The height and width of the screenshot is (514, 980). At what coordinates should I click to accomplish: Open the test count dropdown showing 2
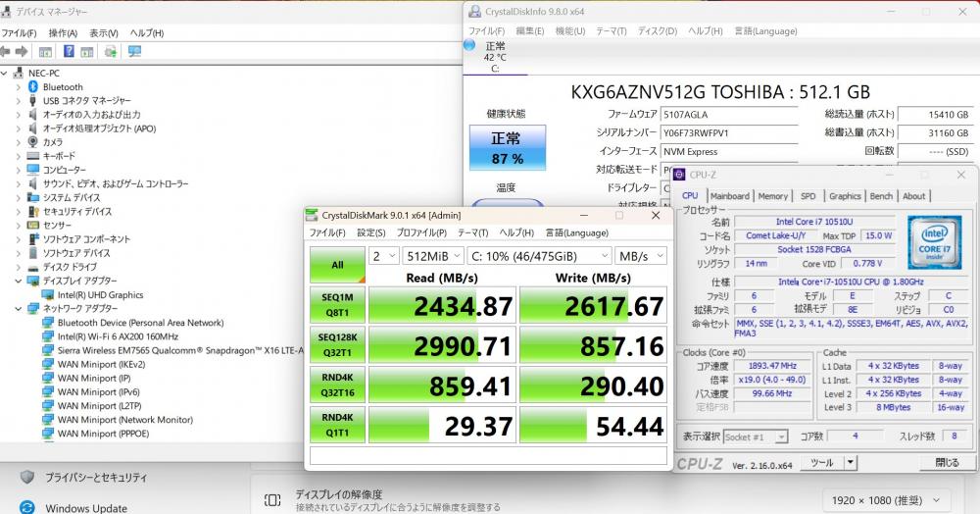(x=384, y=256)
